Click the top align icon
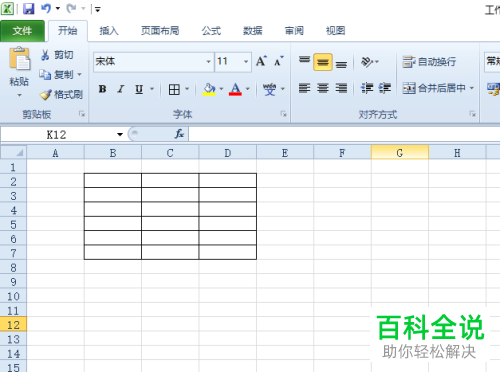 click(x=304, y=61)
